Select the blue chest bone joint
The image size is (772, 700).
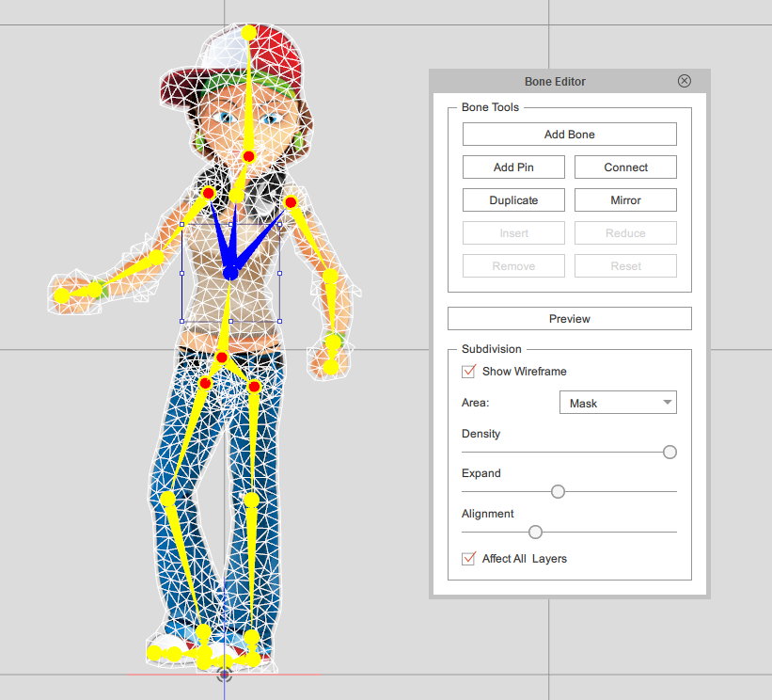coord(230,273)
